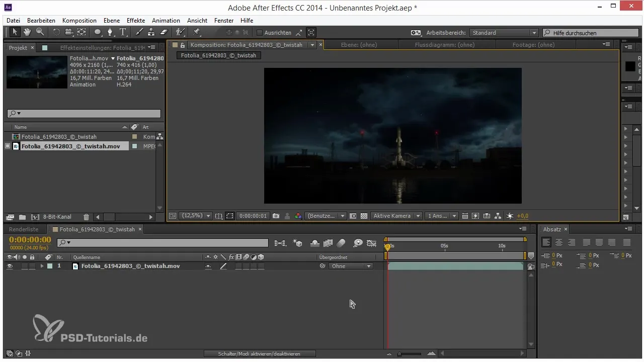Select the Text tool
This screenshot has width=644, height=362.
click(x=123, y=32)
